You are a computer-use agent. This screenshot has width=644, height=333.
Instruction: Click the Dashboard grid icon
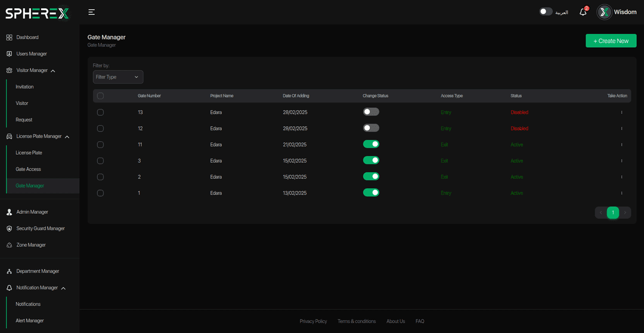[x=9, y=38]
